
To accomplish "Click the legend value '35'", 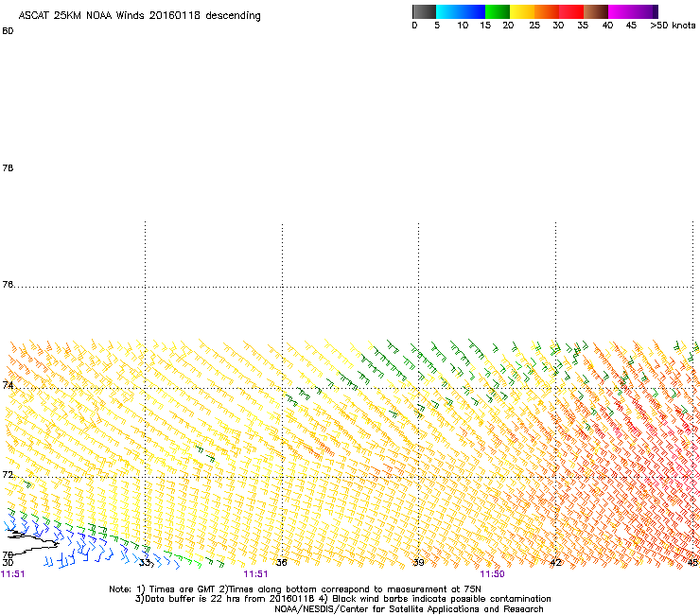I will (583, 26).
